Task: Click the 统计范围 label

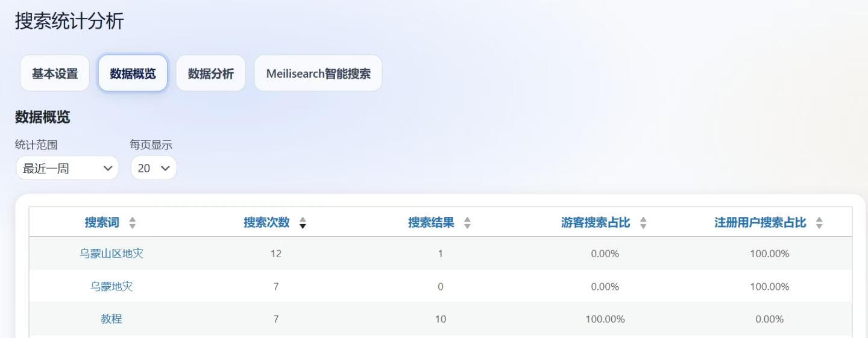Action: [x=36, y=145]
